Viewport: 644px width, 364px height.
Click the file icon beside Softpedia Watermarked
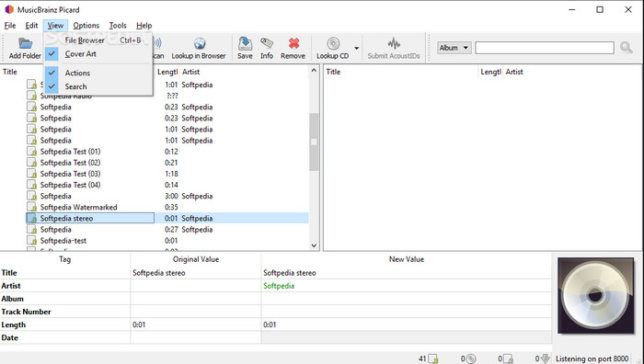(31, 207)
